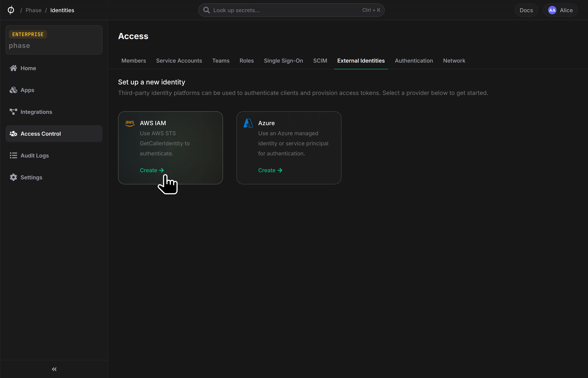Viewport: 588px width, 378px height.
Task: Collapse the sidebar with double chevron
Action: click(54, 369)
